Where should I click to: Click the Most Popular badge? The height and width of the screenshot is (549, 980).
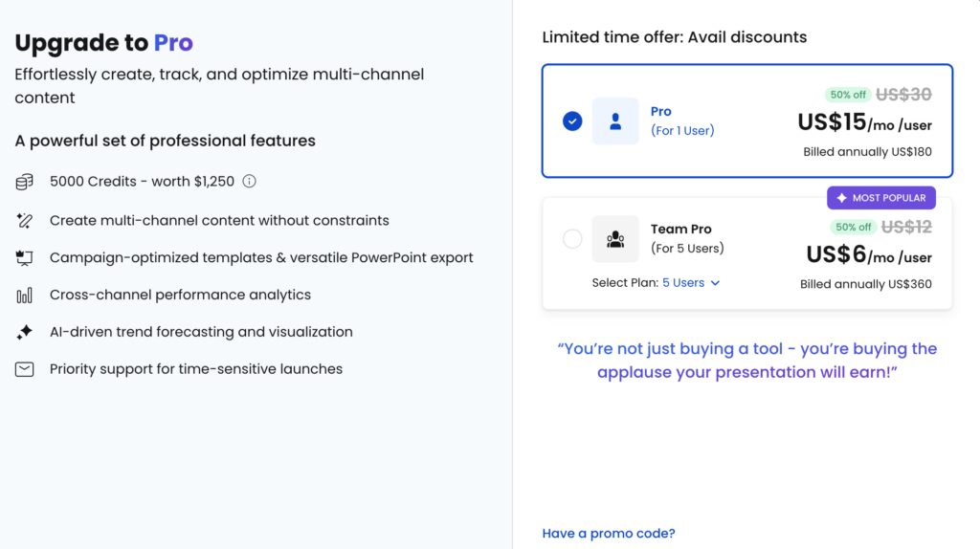[x=881, y=198]
